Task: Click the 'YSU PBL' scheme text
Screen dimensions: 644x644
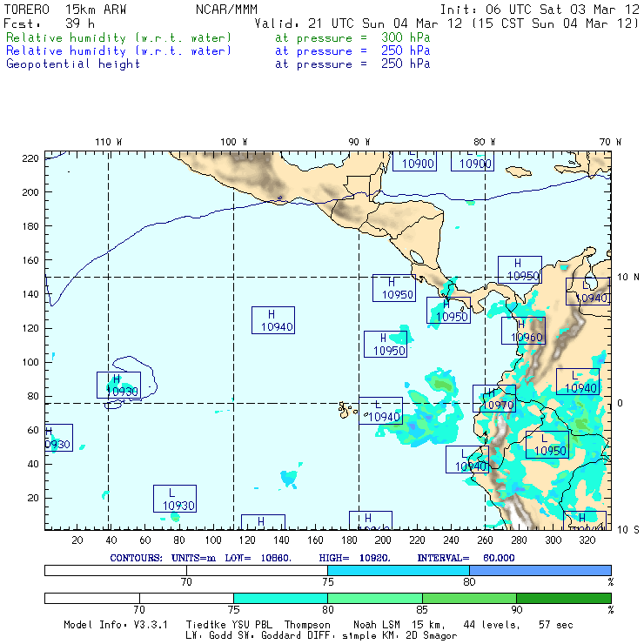Action: (252, 625)
